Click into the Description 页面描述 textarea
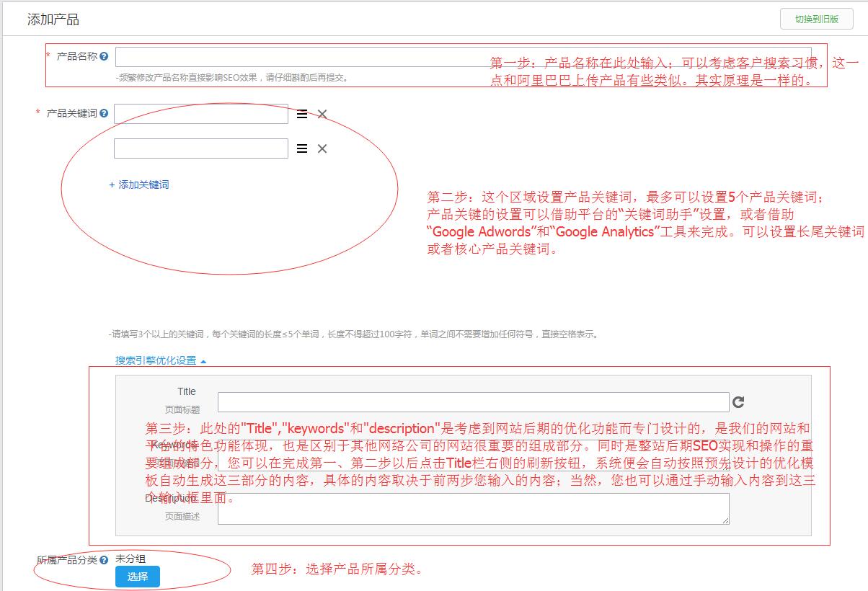Image resolution: width=868 pixels, height=591 pixels. (473, 509)
